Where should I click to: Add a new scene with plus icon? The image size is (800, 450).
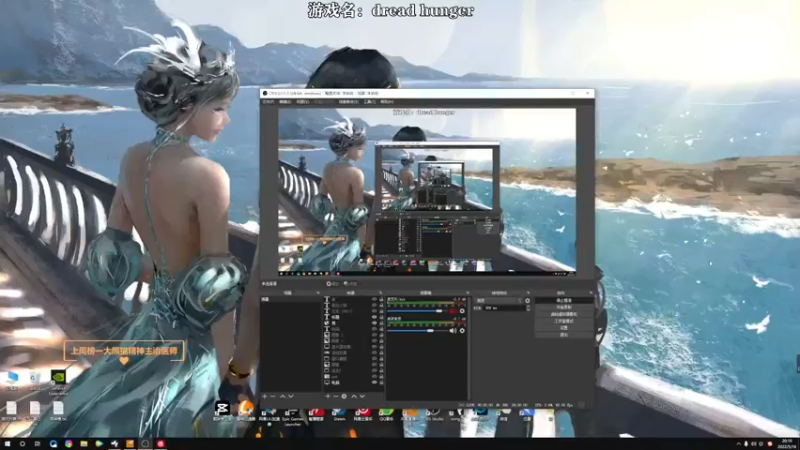point(265,396)
